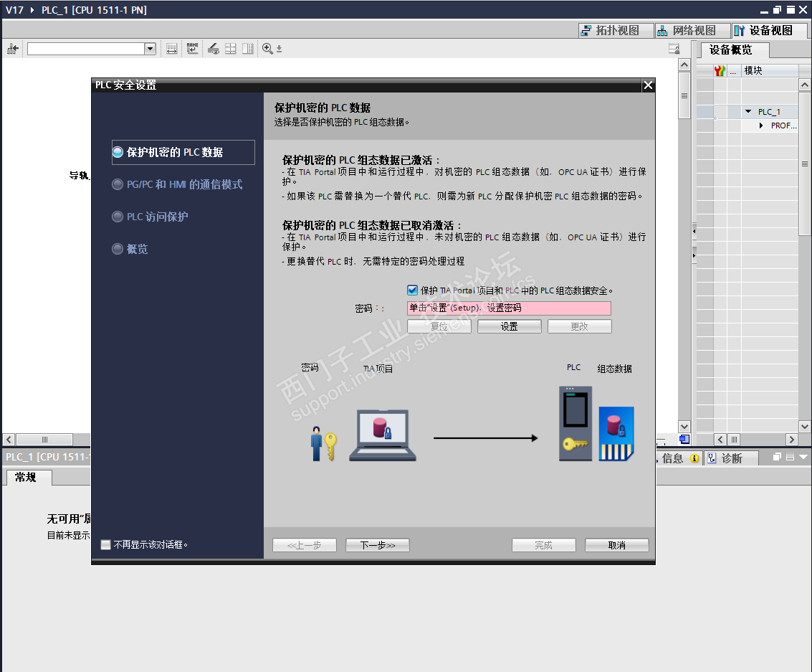812x672 pixels.
Task: Click the device view horizontal scrollbar thumb
Action: point(44,440)
